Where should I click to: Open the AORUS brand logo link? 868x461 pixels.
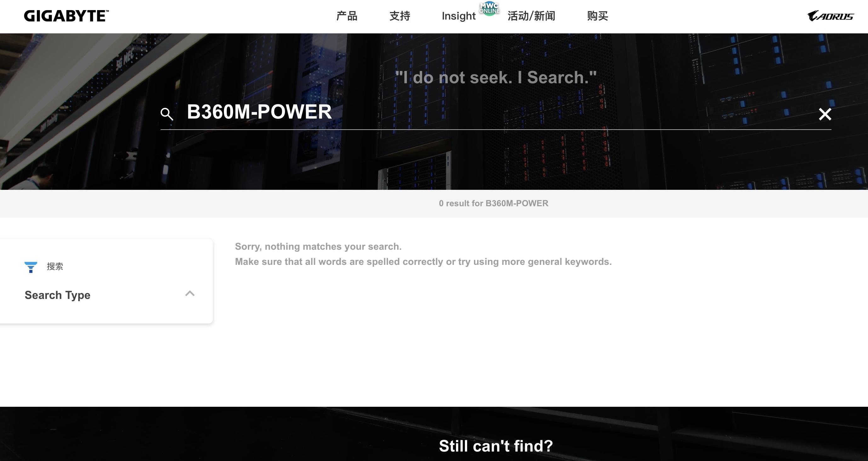[x=830, y=16]
